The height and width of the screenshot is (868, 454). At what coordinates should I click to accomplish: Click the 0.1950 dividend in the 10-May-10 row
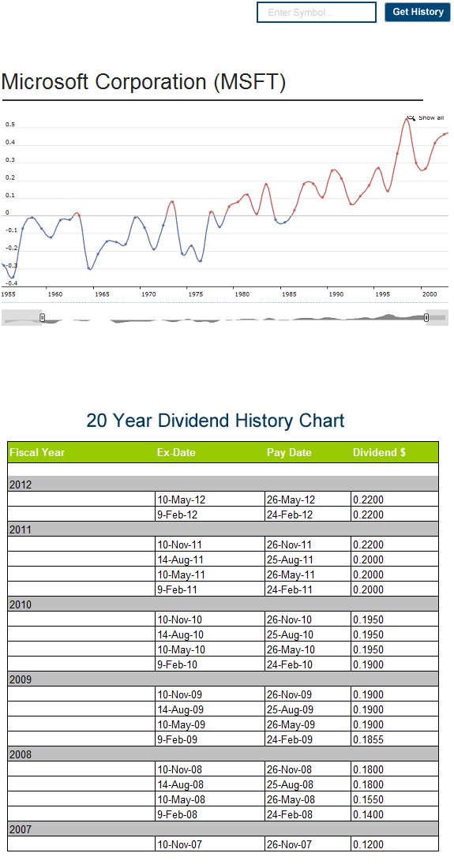click(x=395, y=649)
